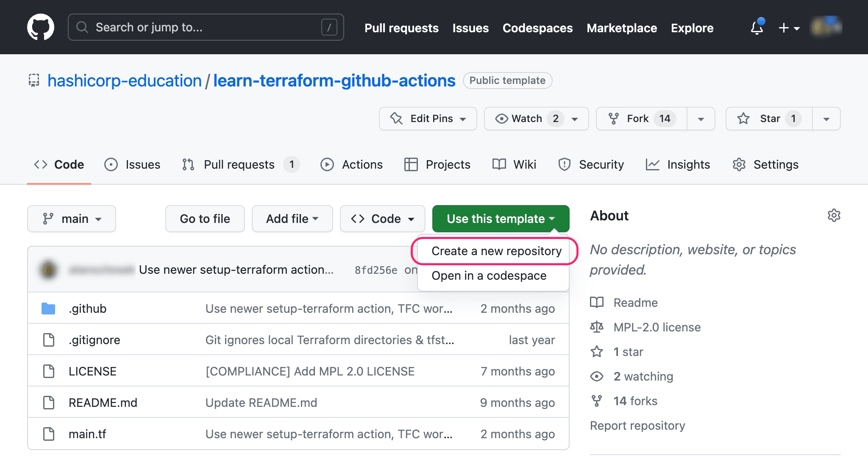Open the hashicorp-education organization link
Viewport: 868px width, 456px height.
tap(125, 81)
